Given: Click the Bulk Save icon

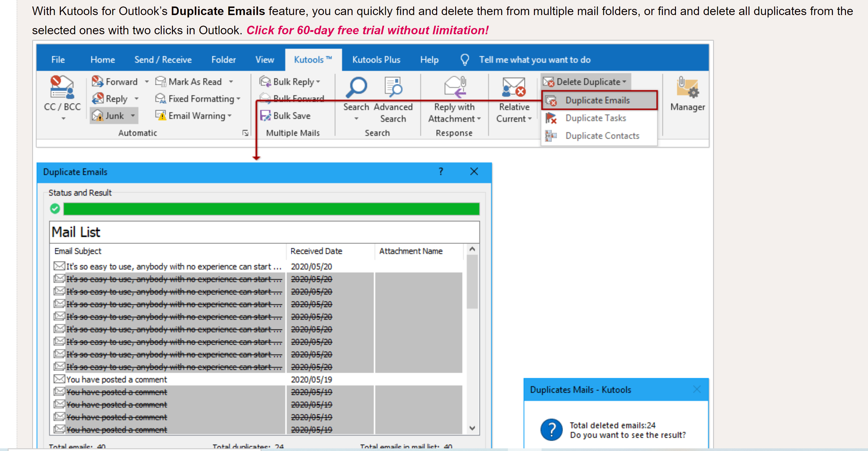Looking at the screenshot, I should pos(265,116).
